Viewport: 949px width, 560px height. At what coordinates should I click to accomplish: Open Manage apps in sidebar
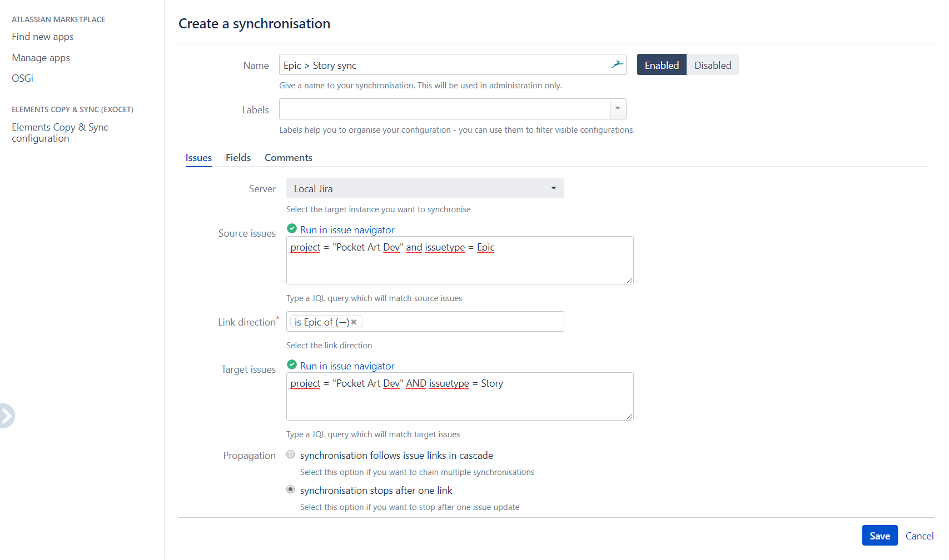click(x=41, y=58)
